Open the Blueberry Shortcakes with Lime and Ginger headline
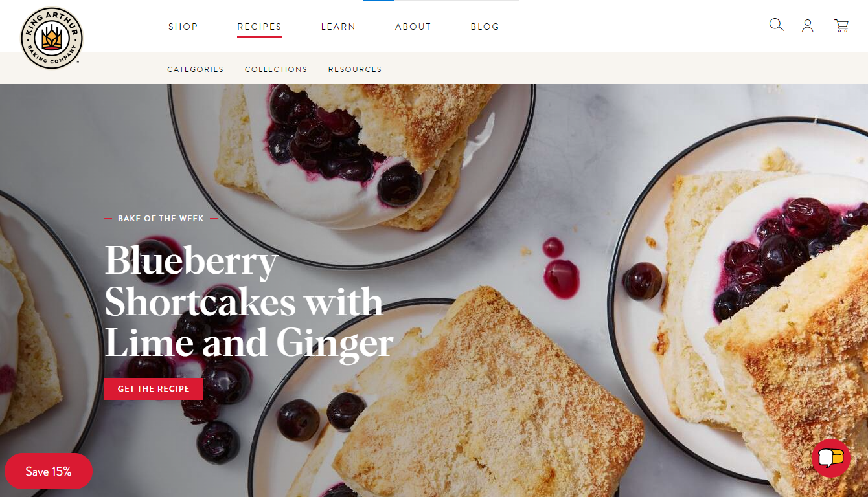The height and width of the screenshot is (497, 868). (x=249, y=302)
